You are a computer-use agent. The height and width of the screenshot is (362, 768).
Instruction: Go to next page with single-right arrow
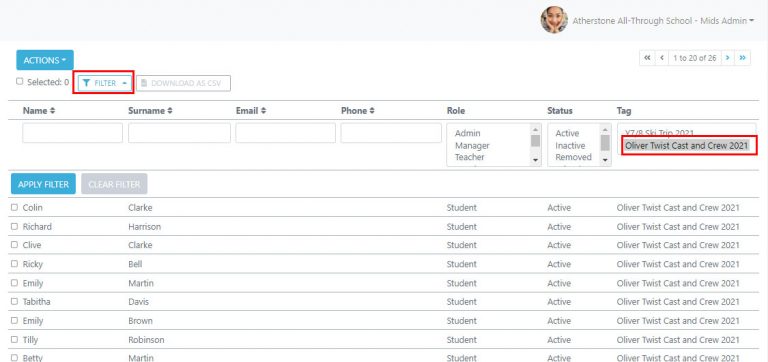click(x=727, y=58)
